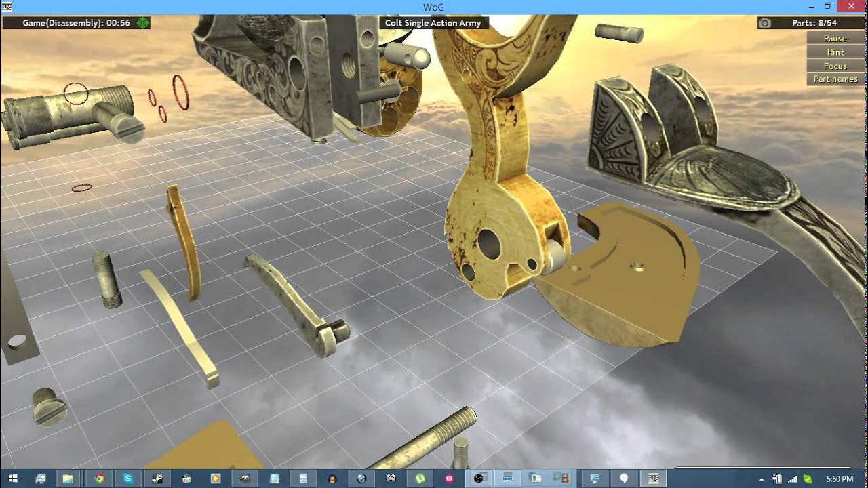Open Notepad from taskbar
868x488 pixels.
(x=274, y=479)
